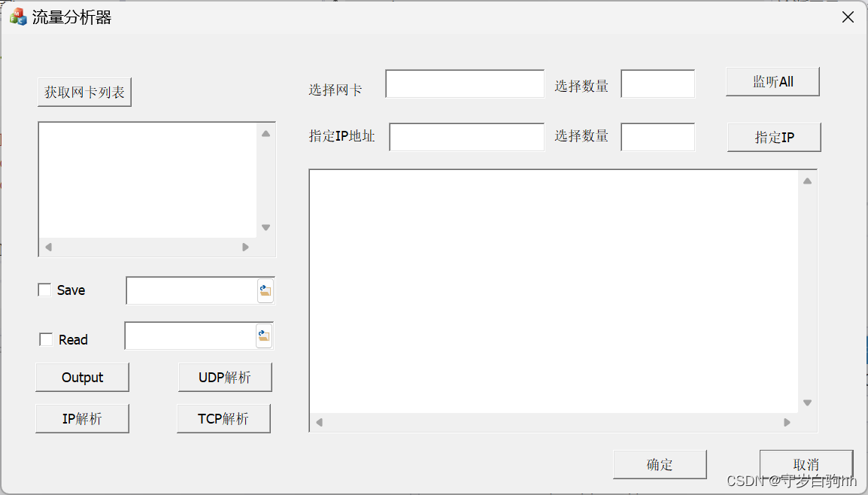Click the 确定 button
868x495 pixels.
pos(660,464)
